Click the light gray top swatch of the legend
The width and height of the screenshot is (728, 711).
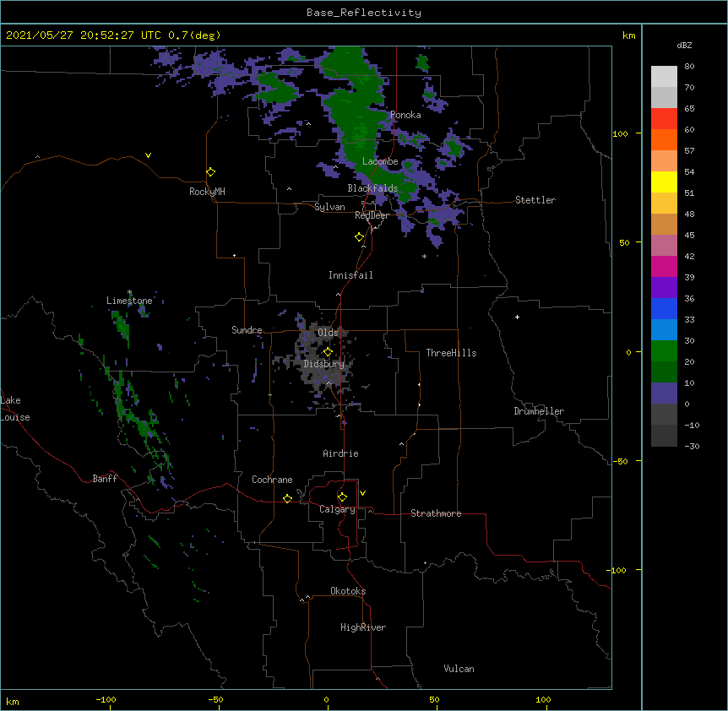664,77
